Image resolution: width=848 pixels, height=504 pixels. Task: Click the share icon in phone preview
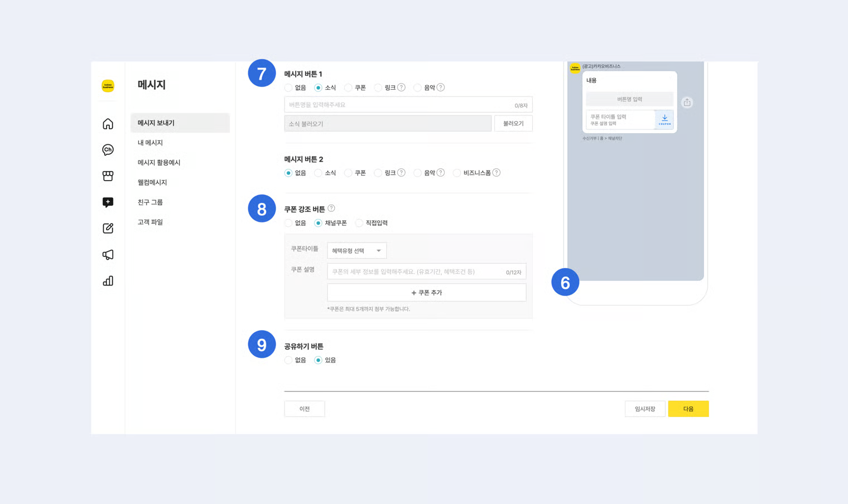point(687,103)
